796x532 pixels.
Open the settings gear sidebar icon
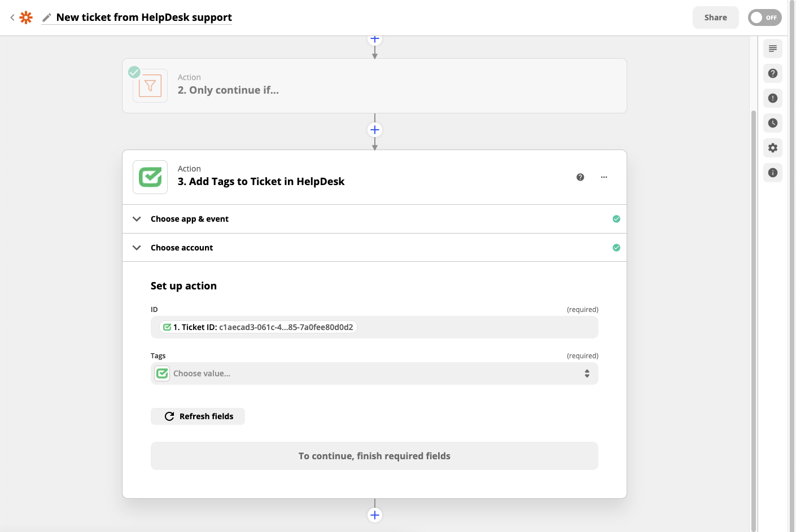coord(773,148)
